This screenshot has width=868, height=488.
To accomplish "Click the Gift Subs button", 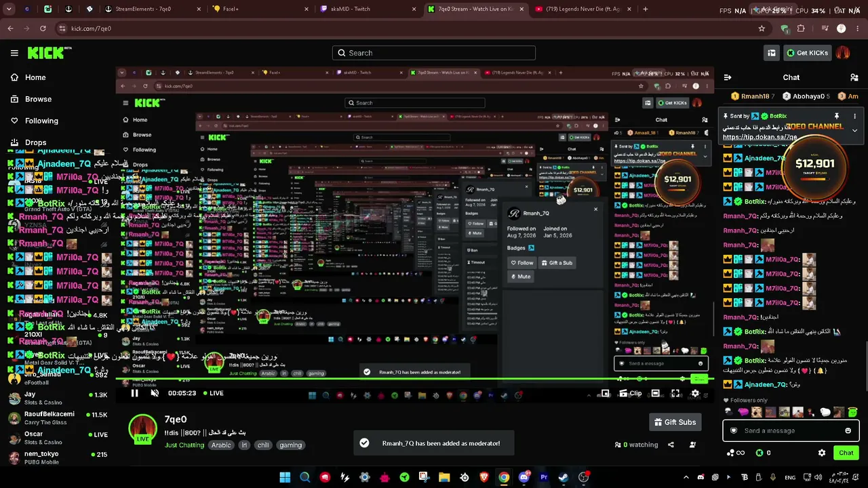I will 675,422.
